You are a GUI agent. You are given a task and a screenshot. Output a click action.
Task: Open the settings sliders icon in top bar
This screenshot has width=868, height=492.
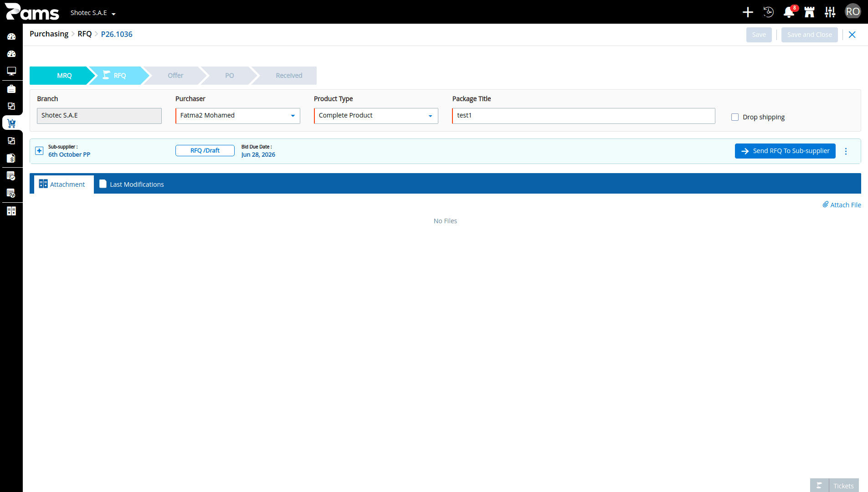click(830, 12)
